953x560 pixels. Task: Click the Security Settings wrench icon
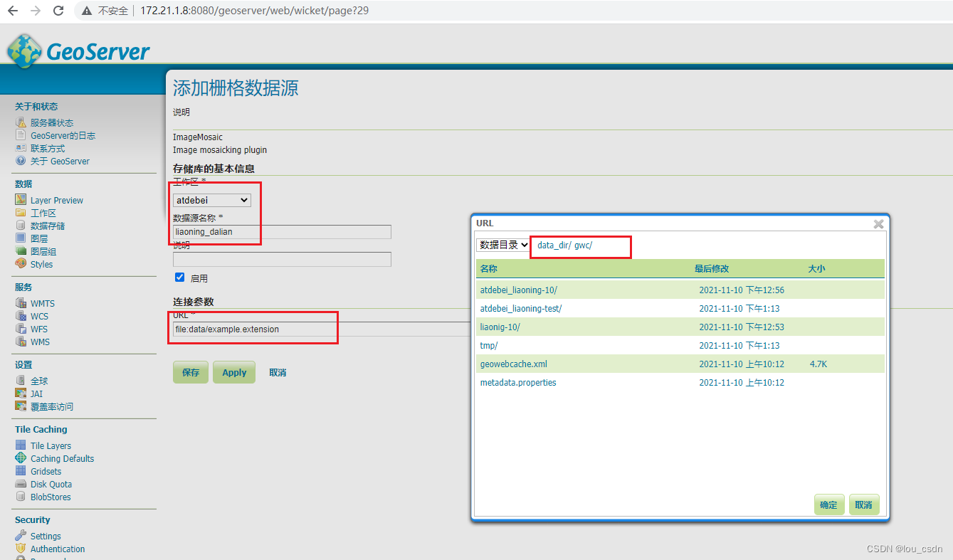tap(21, 536)
